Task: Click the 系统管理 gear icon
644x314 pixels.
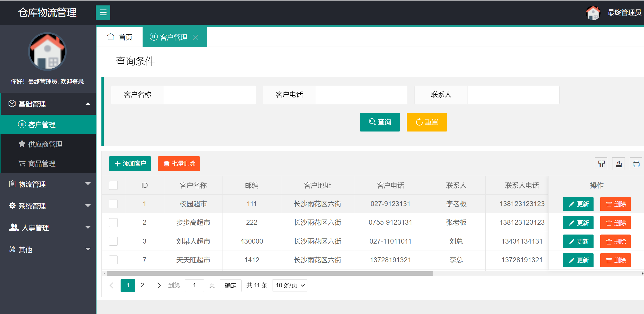Action: point(12,206)
